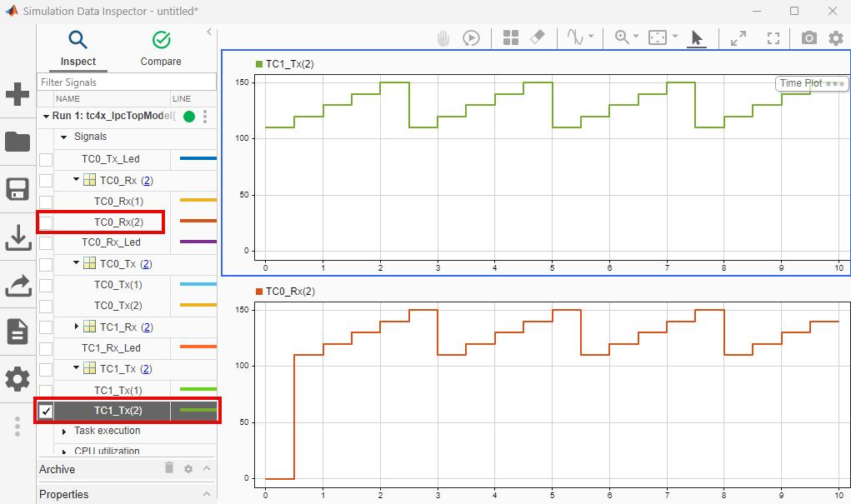Collapse Run 1: tc4x_IpcTopModel node
Screen dimensions: 851x504
46,116
